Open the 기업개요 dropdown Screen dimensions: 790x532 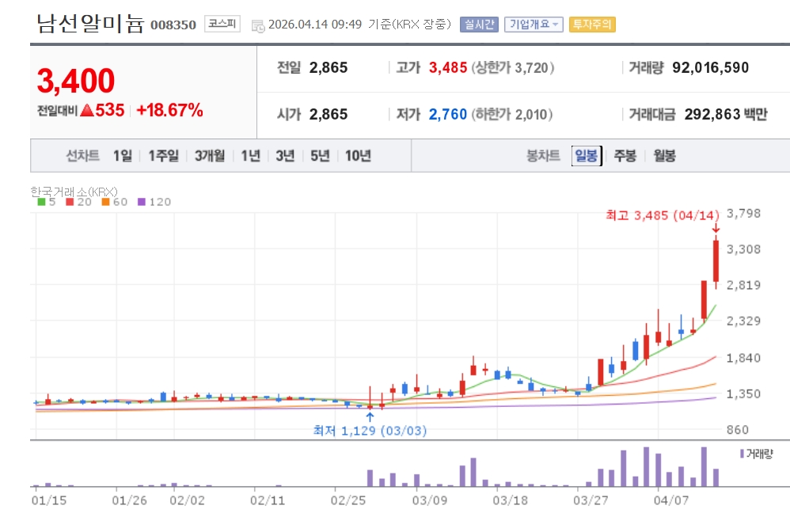534,25
